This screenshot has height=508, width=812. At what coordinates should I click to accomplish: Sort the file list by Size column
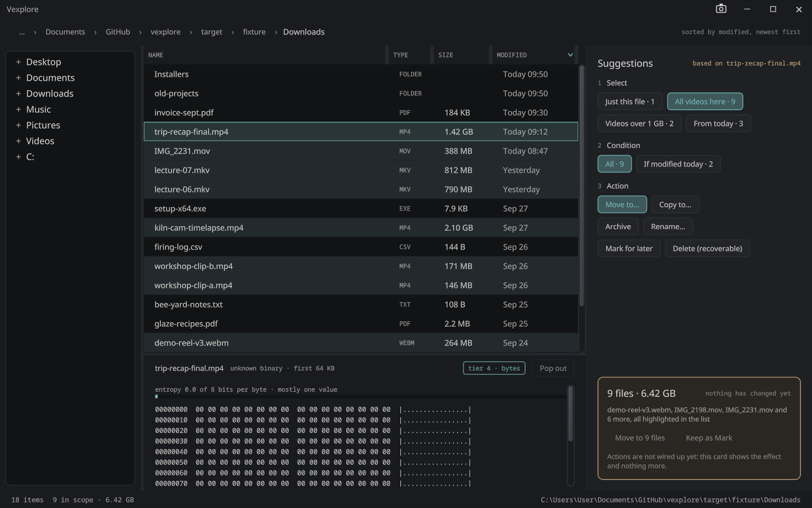point(461,55)
